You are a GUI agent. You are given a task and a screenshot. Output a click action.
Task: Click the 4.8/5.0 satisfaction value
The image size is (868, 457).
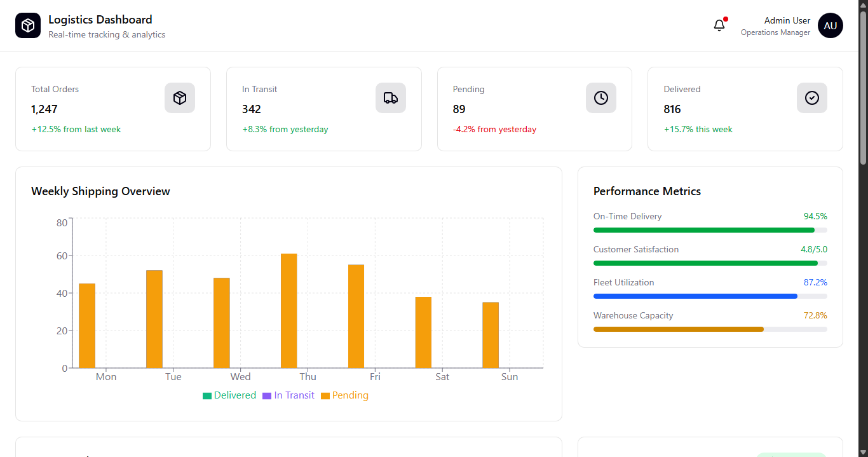click(814, 249)
